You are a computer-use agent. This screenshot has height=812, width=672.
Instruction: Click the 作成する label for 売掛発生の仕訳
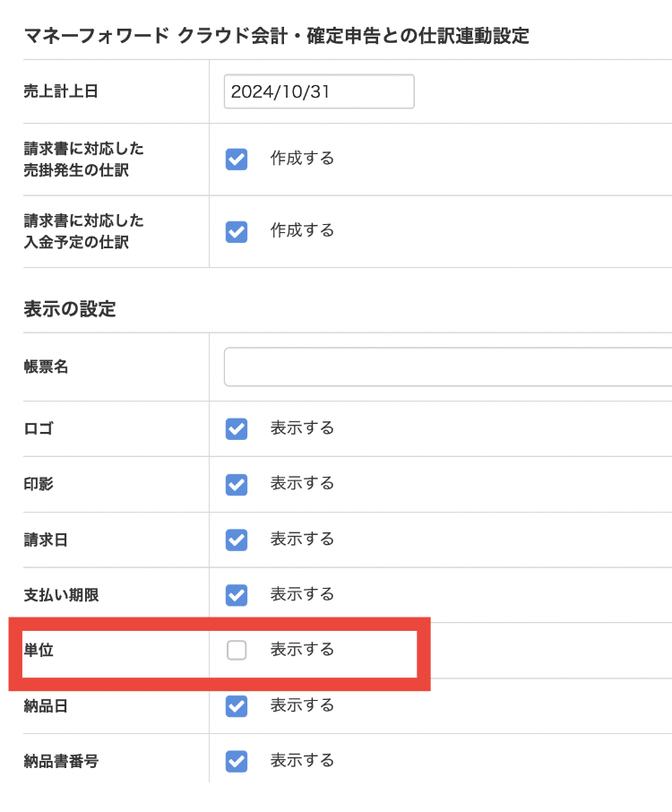pos(302,159)
